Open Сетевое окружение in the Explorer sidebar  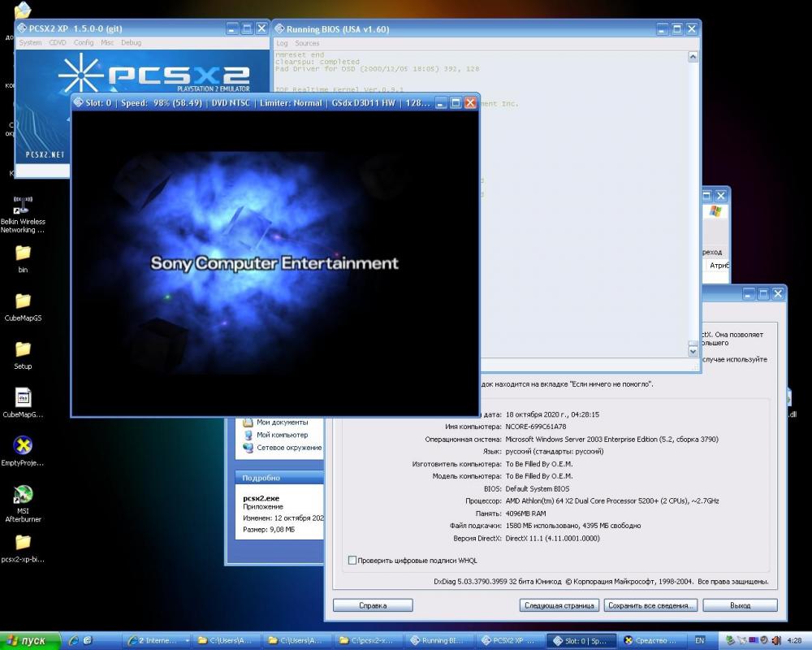coord(288,448)
